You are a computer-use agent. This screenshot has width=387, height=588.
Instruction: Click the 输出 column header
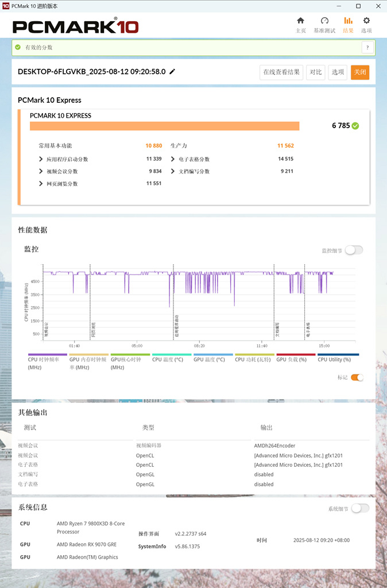point(266,427)
